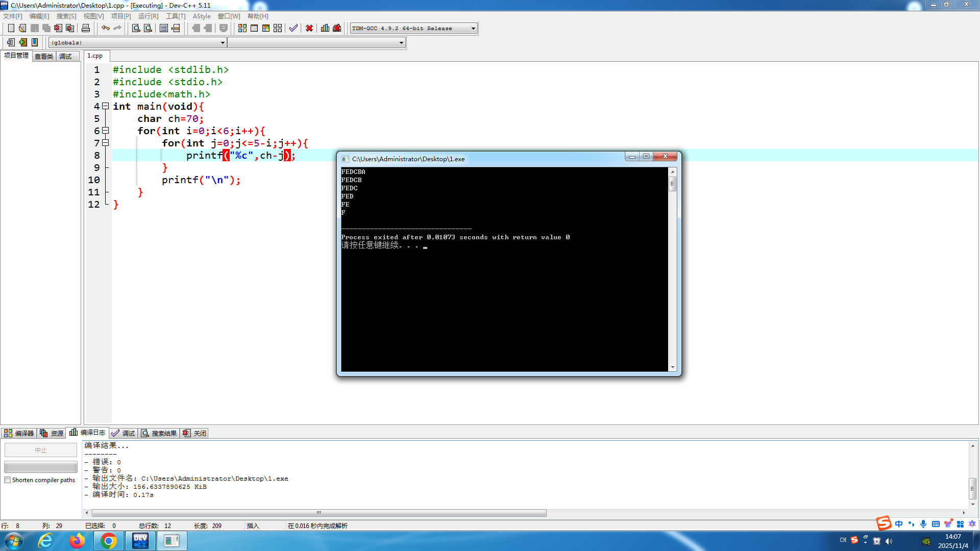
Task: Open the 运行[R] menu
Action: 148,16
